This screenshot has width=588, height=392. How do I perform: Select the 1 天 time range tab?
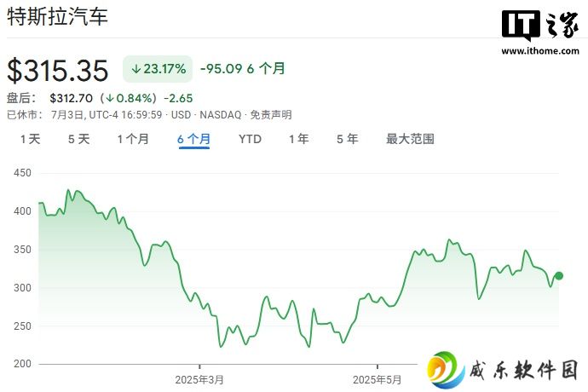click(x=30, y=139)
